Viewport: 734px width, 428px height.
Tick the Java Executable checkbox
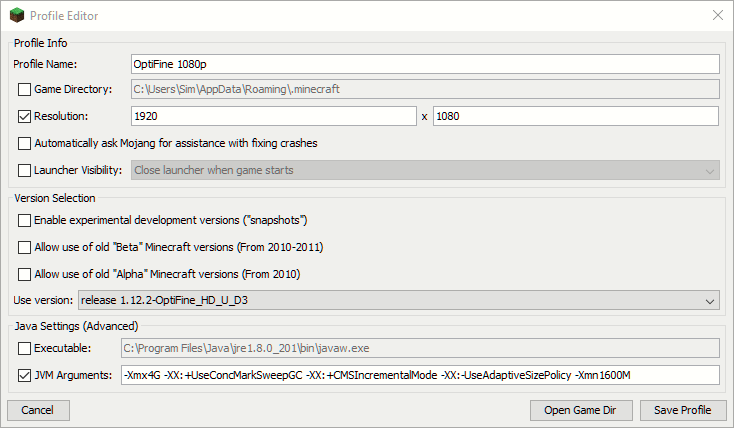(x=24, y=348)
